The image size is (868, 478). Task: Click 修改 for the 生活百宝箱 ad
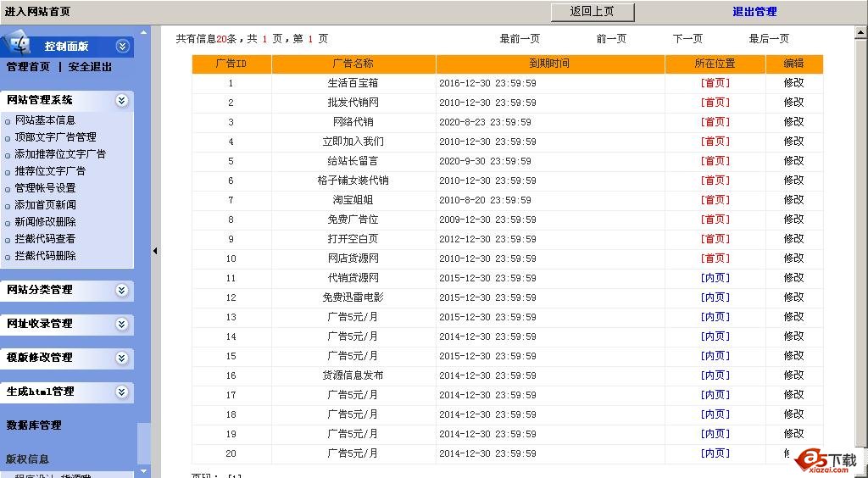click(793, 83)
